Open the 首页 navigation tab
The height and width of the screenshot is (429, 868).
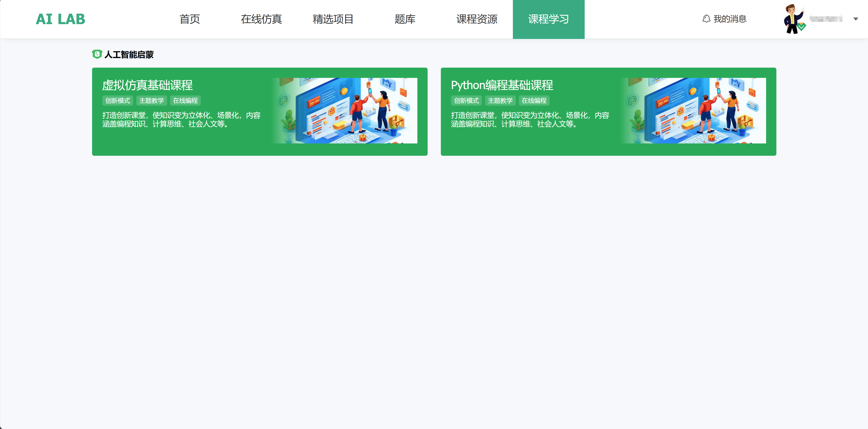(x=189, y=19)
